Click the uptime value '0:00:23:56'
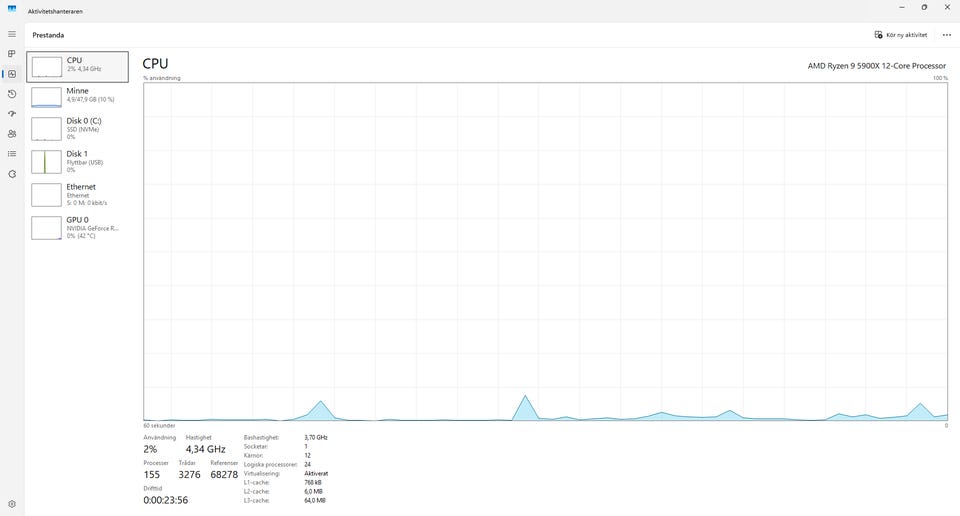The width and height of the screenshot is (960, 516). [x=166, y=500]
